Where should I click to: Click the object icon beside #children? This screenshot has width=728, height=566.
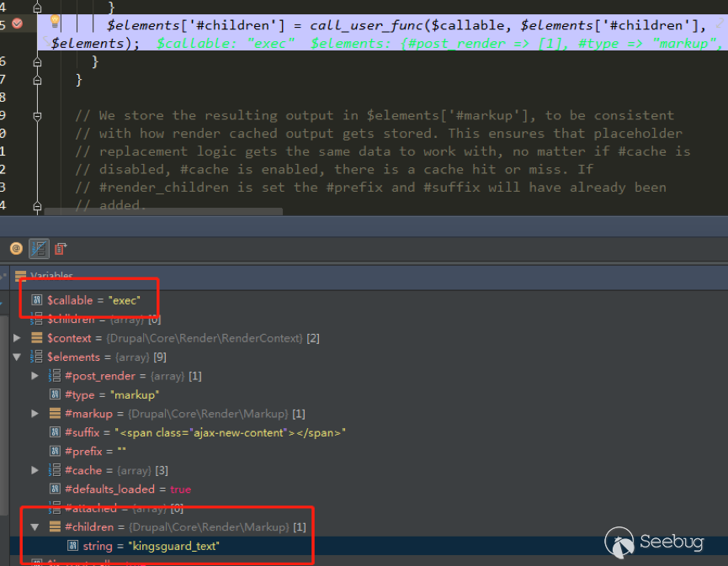pyautogui.click(x=55, y=527)
